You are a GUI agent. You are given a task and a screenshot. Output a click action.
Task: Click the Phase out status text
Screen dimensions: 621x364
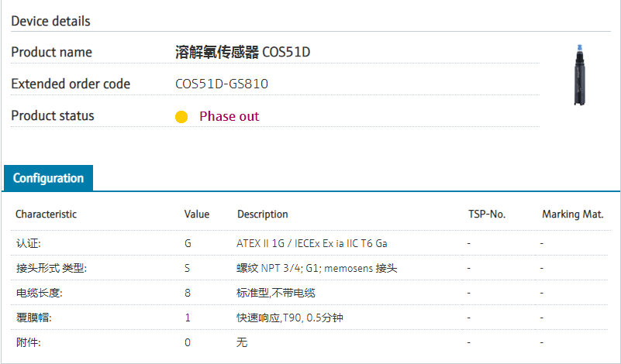point(229,116)
